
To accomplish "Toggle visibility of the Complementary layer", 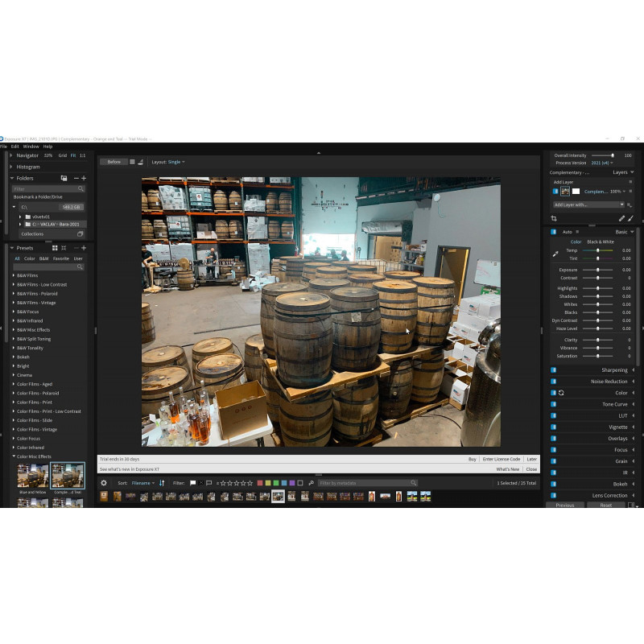I will point(555,192).
